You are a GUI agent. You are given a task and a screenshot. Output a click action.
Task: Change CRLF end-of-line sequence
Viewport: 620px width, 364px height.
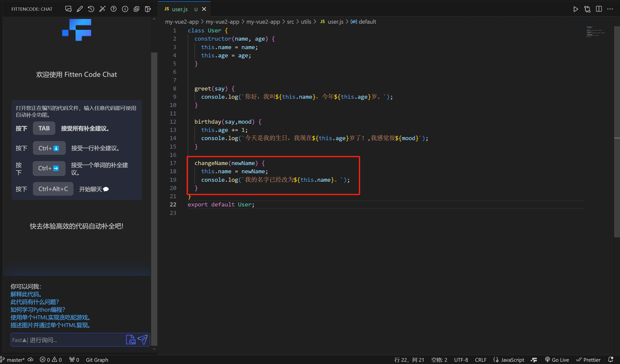(480, 360)
